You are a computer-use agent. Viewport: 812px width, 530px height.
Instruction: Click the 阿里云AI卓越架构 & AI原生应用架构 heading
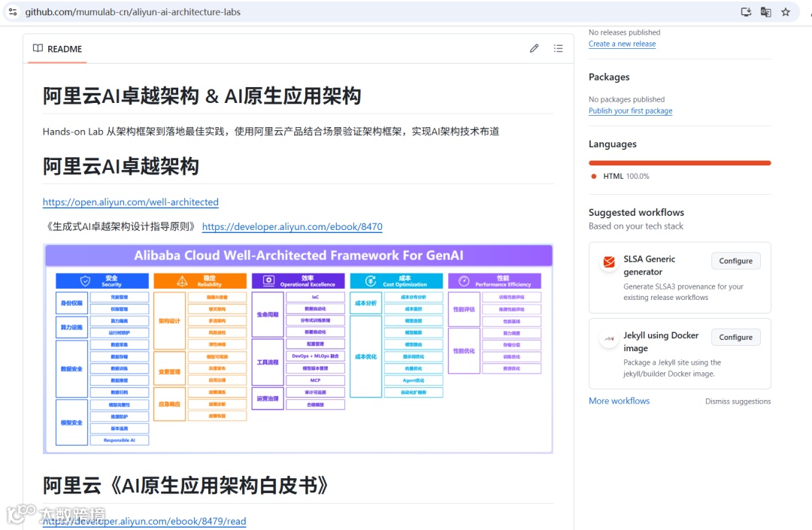tap(202, 96)
